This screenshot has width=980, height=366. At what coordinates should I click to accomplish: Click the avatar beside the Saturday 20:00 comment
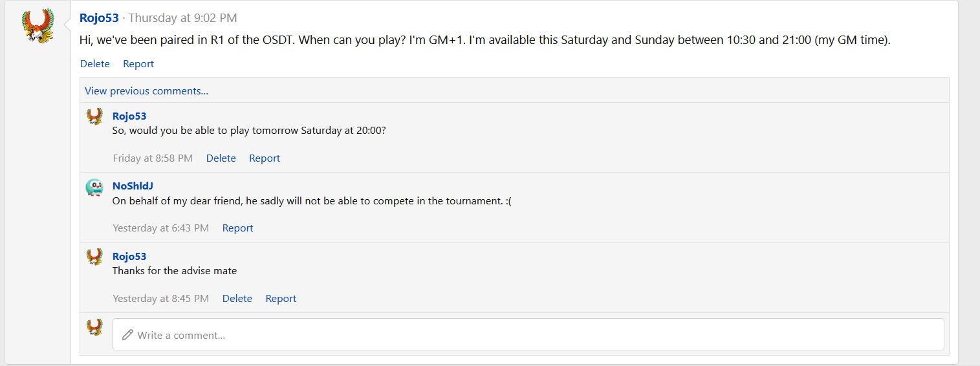pyautogui.click(x=94, y=117)
